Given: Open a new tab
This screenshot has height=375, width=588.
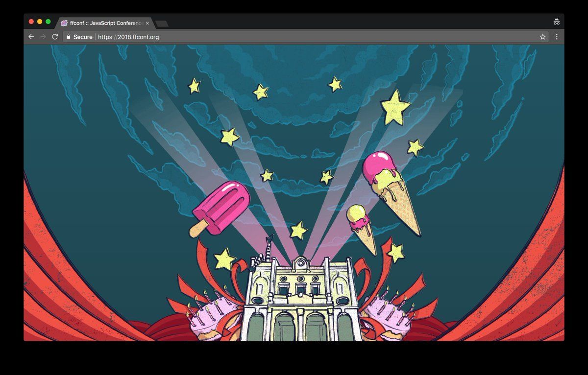Looking at the screenshot, I should tap(162, 23).
